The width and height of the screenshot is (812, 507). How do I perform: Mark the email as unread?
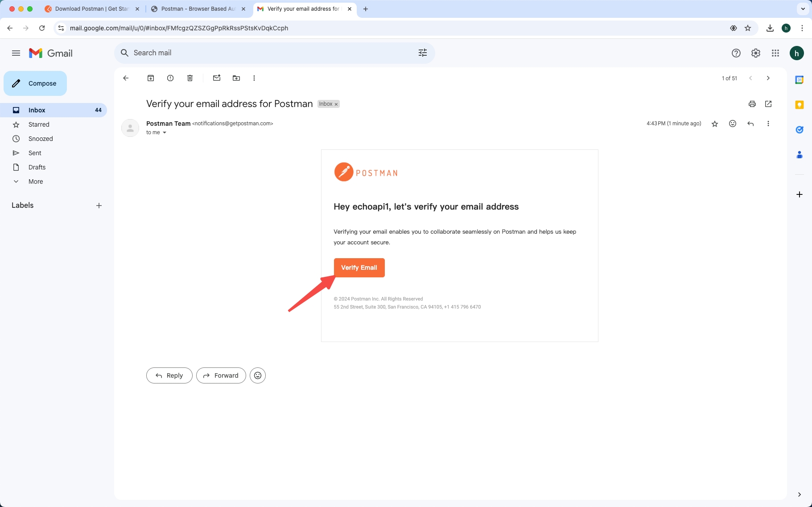pos(216,78)
